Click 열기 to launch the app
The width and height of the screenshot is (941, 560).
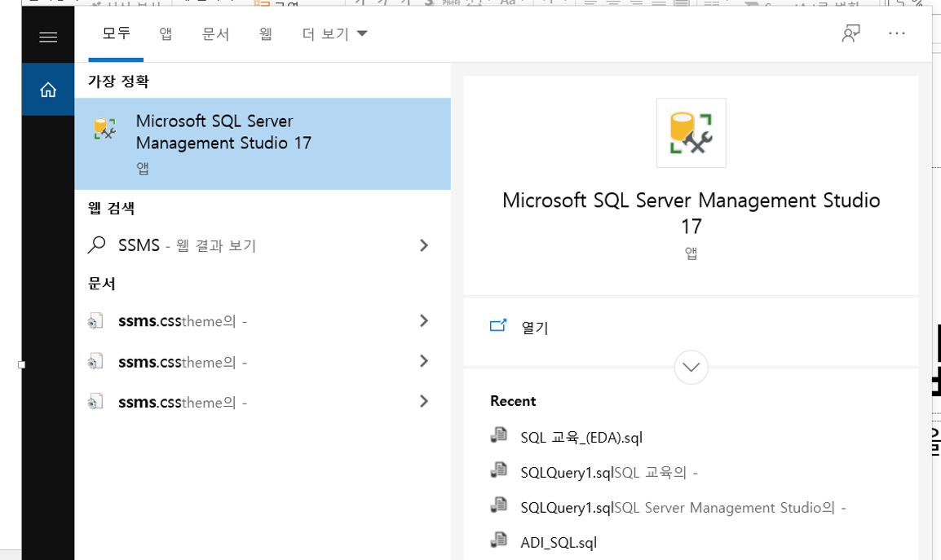[x=535, y=327]
